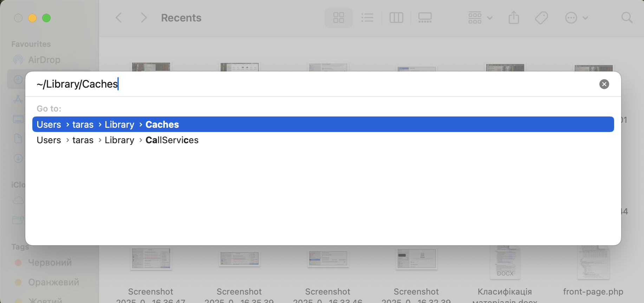Image resolution: width=644 pixels, height=303 pixels.
Task: Switch to list view
Action: pos(367,18)
